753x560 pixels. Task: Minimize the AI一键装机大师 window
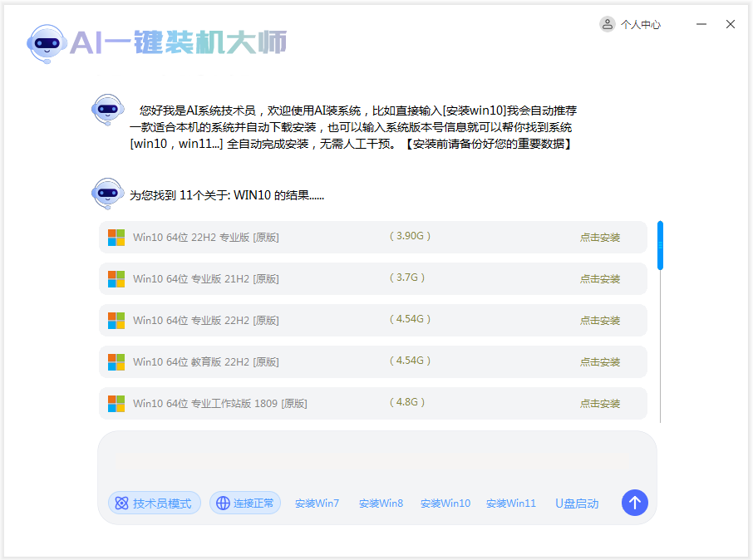click(x=701, y=24)
